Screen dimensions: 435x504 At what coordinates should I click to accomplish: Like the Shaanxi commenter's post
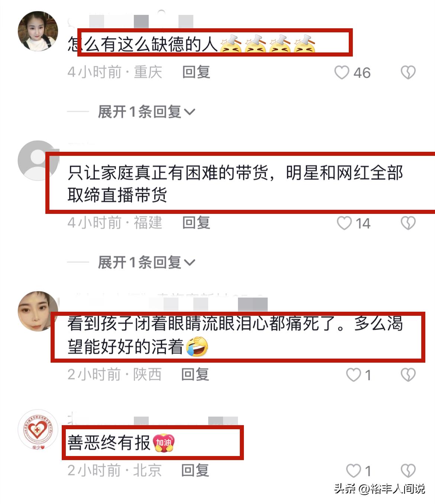pos(353,375)
